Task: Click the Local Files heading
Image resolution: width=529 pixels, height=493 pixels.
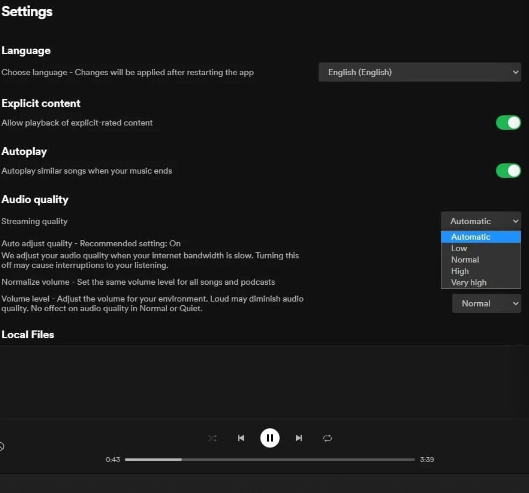Action: point(28,334)
